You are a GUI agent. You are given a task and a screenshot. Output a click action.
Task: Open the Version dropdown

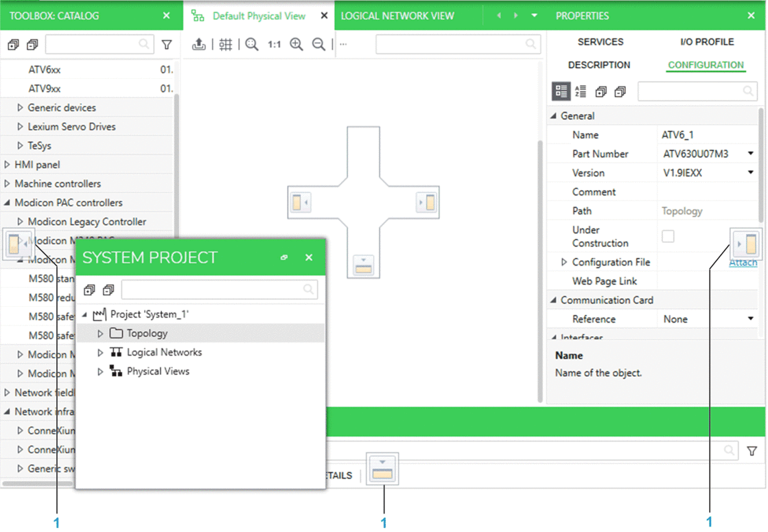[x=750, y=172]
